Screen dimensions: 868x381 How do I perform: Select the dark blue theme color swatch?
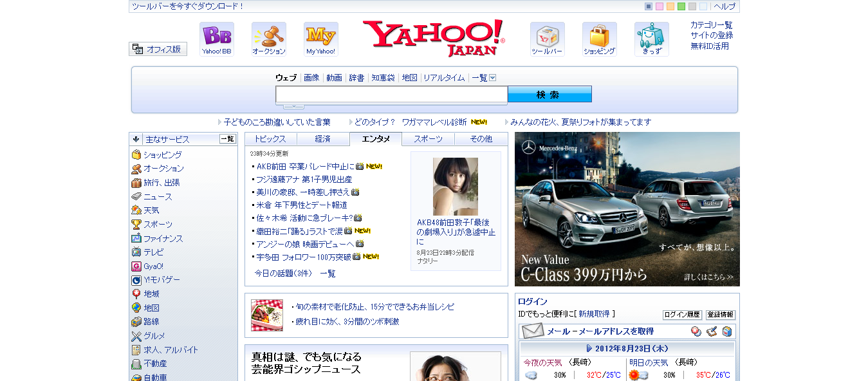[x=649, y=6]
